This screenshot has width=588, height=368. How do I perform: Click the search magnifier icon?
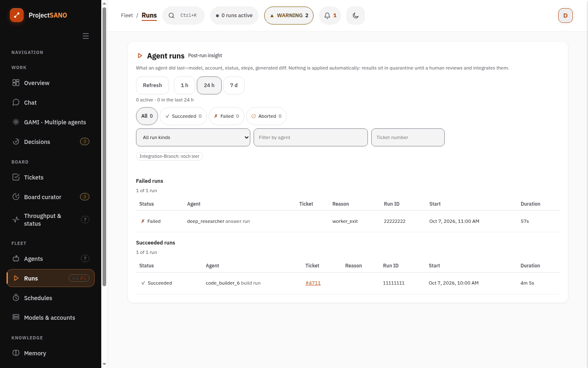point(171,16)
